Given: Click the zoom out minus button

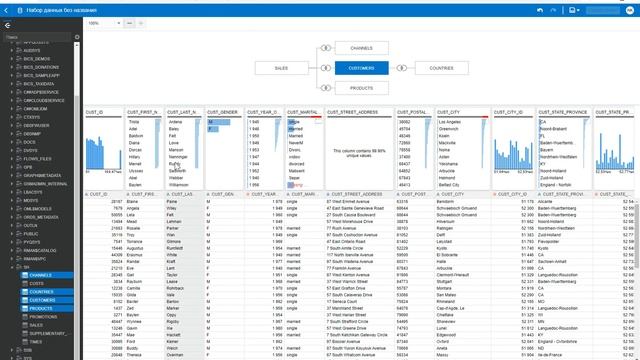Looking at the screenshot, I should click(x=129, y=23).
